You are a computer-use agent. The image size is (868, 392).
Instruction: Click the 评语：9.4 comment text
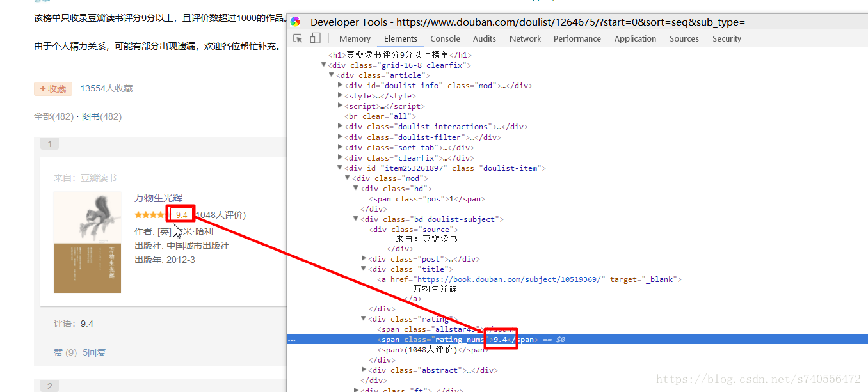[x=74, y=324]
